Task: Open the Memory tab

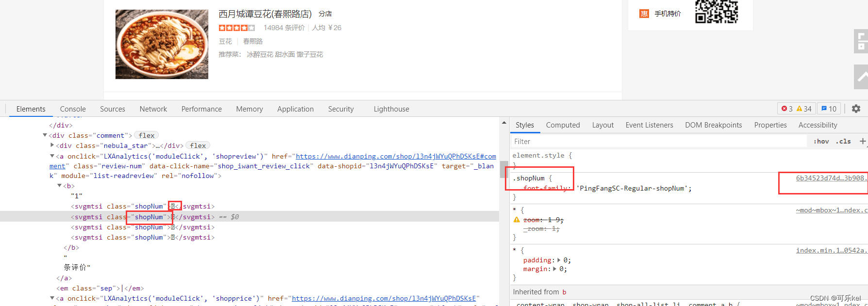Action: (x=250, y=109)
